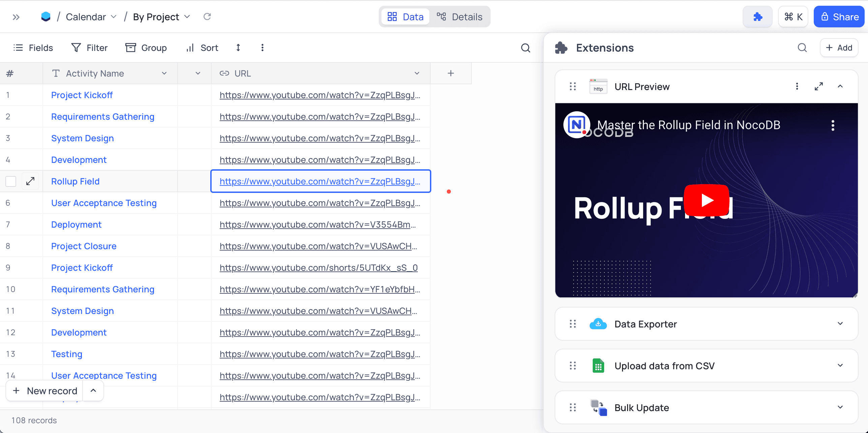Open search within the table toolbar
Viewport: 868px width, 433px height.
click(x=525, y=48)
